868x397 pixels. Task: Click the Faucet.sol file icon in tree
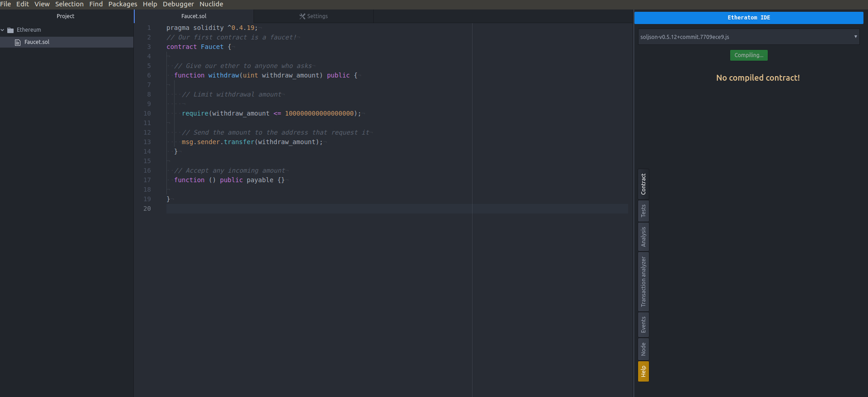(x=18, y=42)
